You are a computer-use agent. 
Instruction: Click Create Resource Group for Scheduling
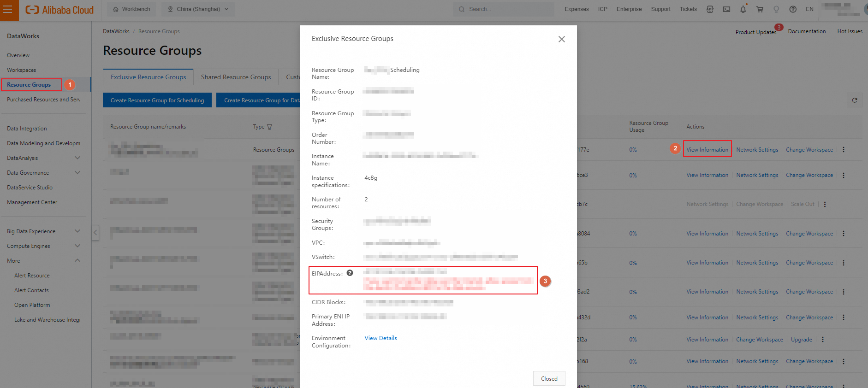coord(157,100)
